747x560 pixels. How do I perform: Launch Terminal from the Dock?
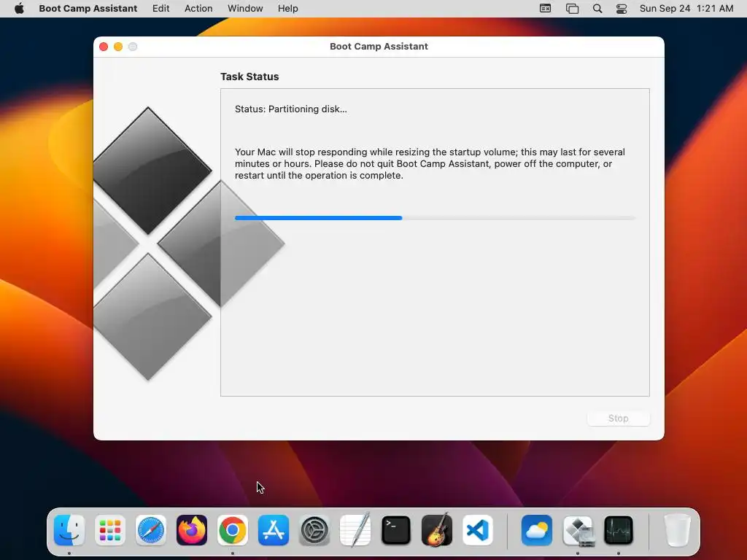(x=396, y=530)
